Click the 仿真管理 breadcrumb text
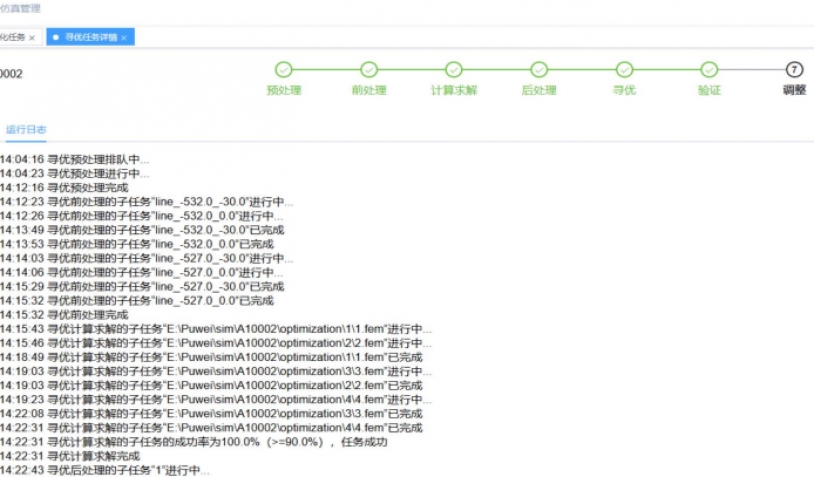The image size is (814, 477). click(x=20, y=8)
